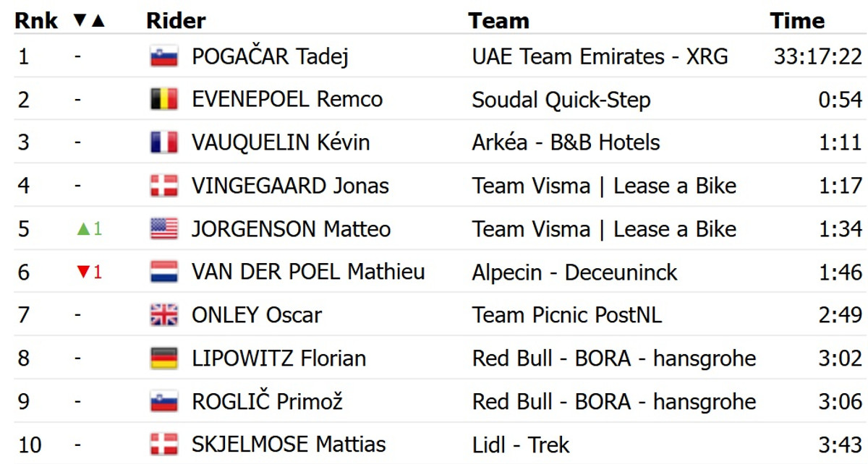The width and height of the screenshot is (868, 464).
Task: Open VINGEGAARD Jonas rider page
Action: point(290,186)
